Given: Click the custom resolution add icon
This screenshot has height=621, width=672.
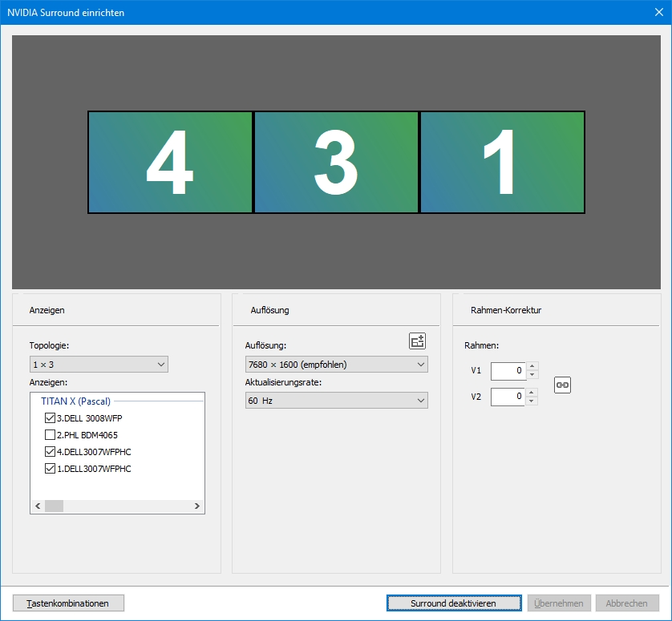Looking at the screenshot, I should click(417, 341).
